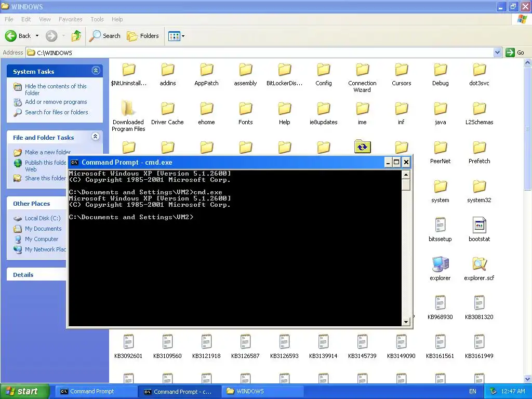Expand the Address bar dropdown

[497, 52]
